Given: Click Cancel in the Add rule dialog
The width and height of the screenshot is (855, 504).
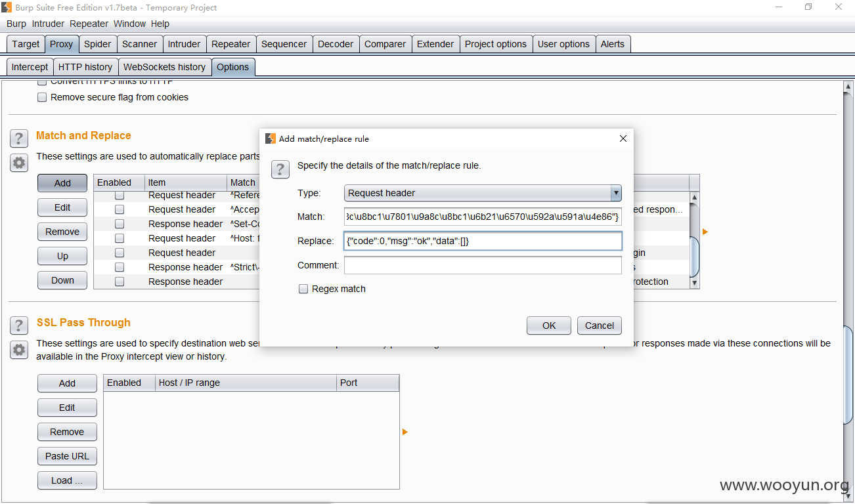Looking at the screenshot, I should click(x=600, y=325).
